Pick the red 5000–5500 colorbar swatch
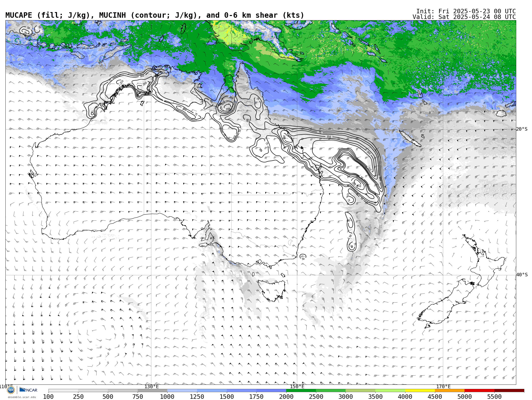Screen dimensions: 532x400 [479, 391]
